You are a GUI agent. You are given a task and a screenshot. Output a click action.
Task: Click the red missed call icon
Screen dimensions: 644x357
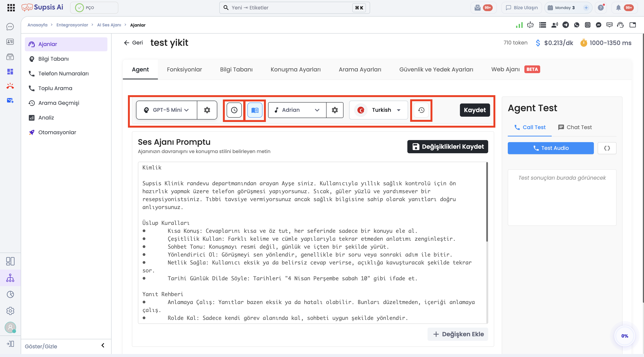[x=10, y=86]
